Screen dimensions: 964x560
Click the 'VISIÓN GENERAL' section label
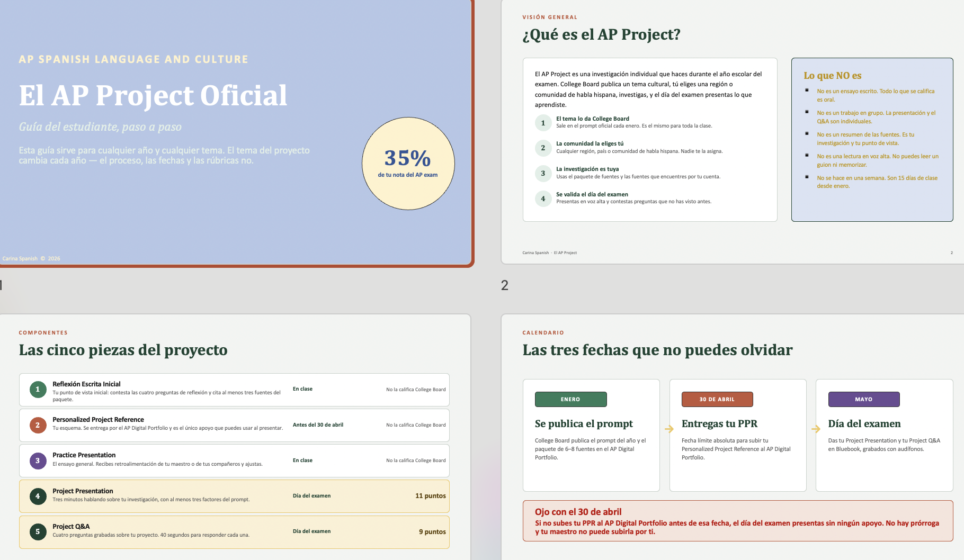pos(550,17)
